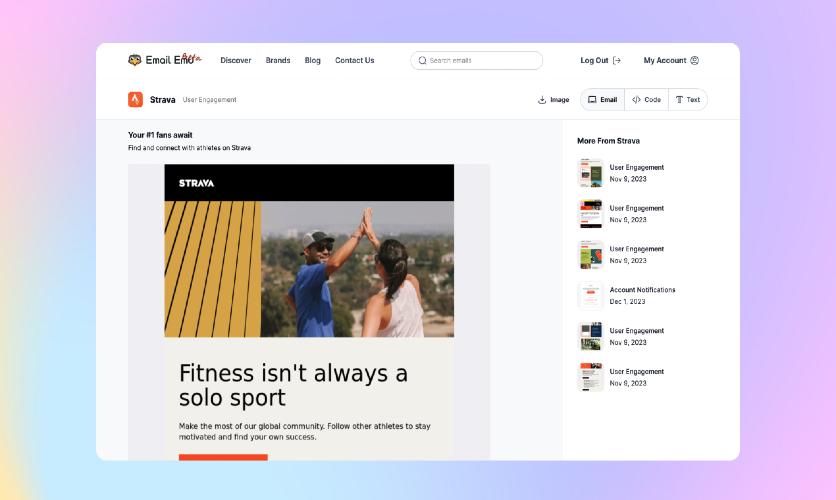Open the fourth User Engagement Nov 9 thumbnail

(x=591, y=336)
